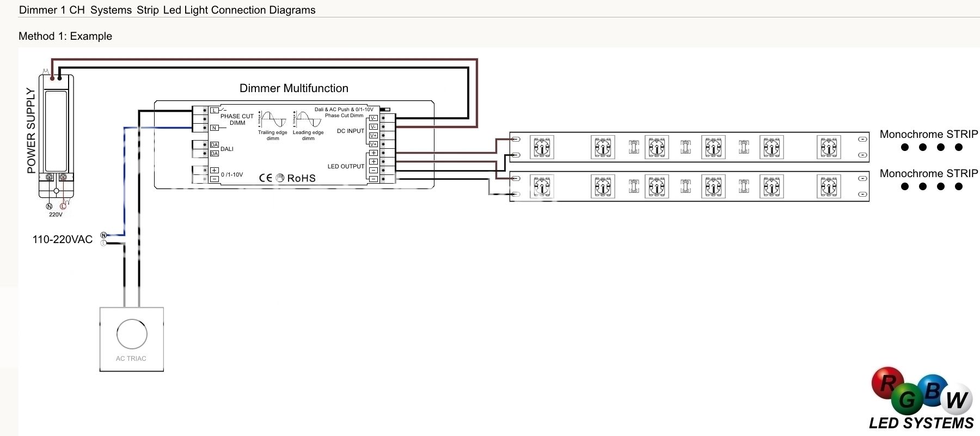Click the "Method 1: Example" heading
This screenshot has height=436, width=980.
[65, 37]
